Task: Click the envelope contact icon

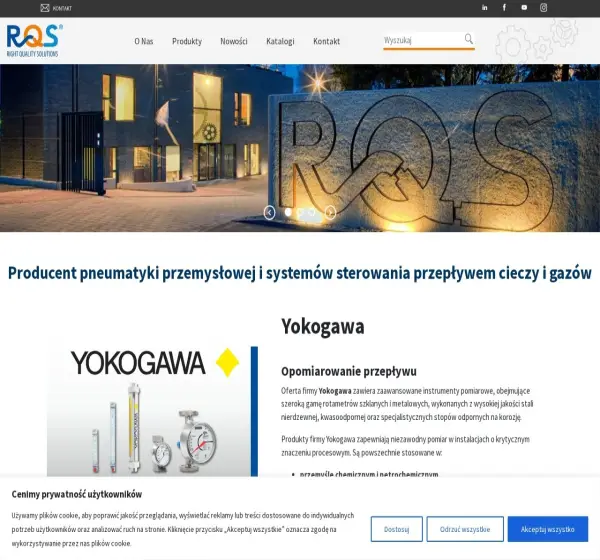Action: 45,8
